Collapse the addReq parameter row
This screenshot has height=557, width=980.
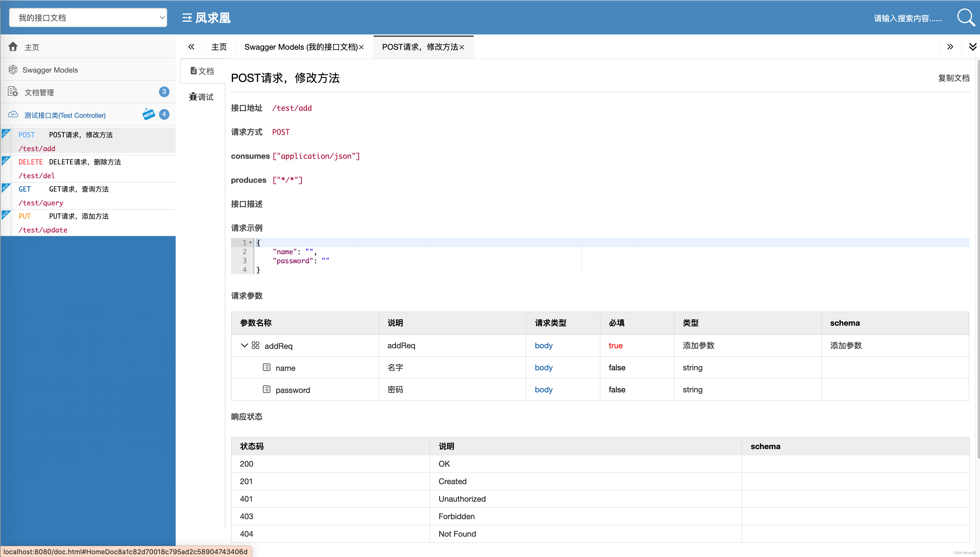(244, 345)
